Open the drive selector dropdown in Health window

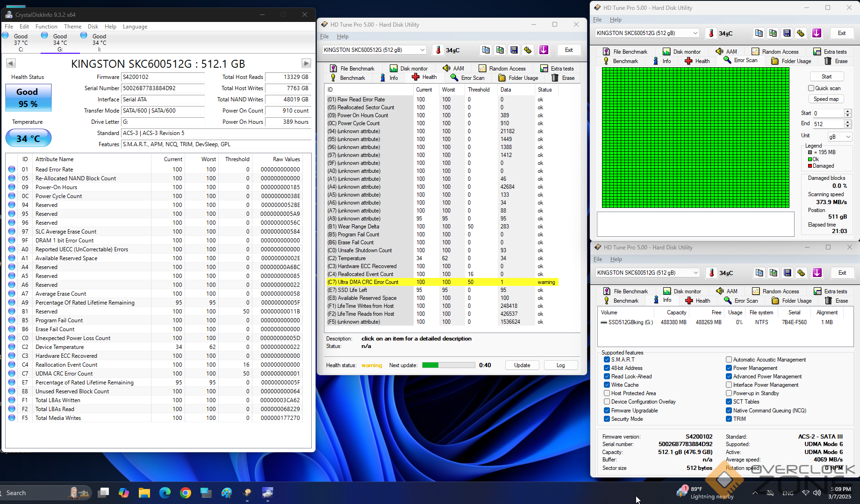pyautogui.click(x=422, y=50)
